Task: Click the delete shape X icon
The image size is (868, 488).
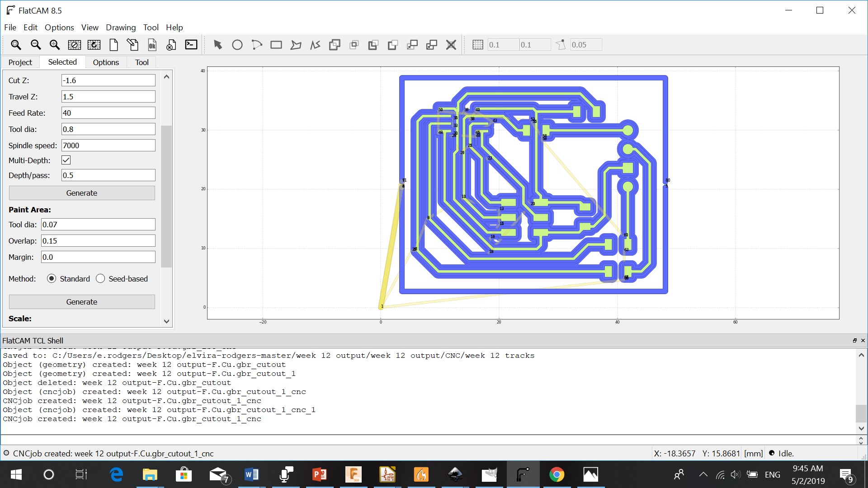Action: pos(451,45)
